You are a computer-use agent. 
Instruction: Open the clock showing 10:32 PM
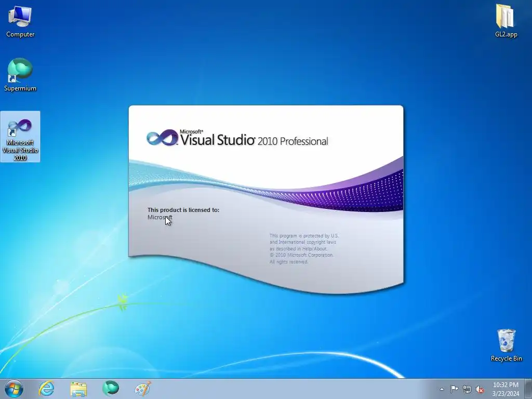click(x=506, y=389)
